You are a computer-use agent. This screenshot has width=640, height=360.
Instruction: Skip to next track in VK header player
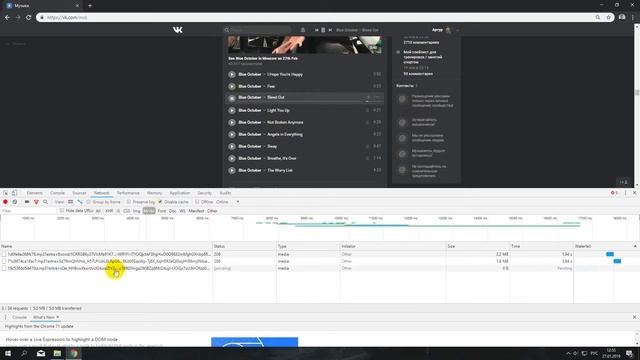pyautogui.click(x=330, y=30)
